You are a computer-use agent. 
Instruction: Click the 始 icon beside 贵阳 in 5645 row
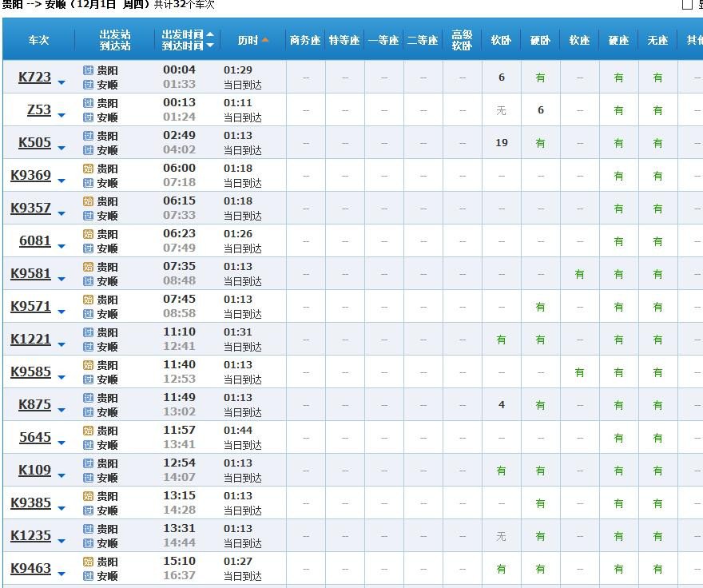pos(88,431)
